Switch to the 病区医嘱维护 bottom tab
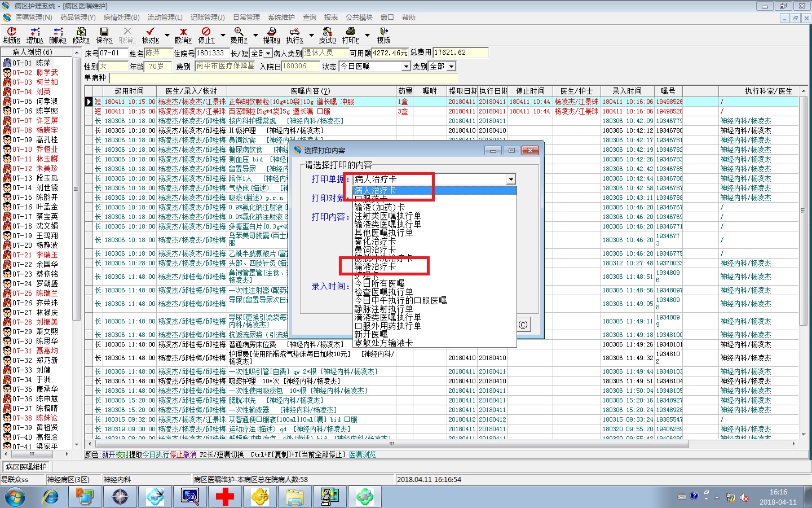 coord(27,467)
